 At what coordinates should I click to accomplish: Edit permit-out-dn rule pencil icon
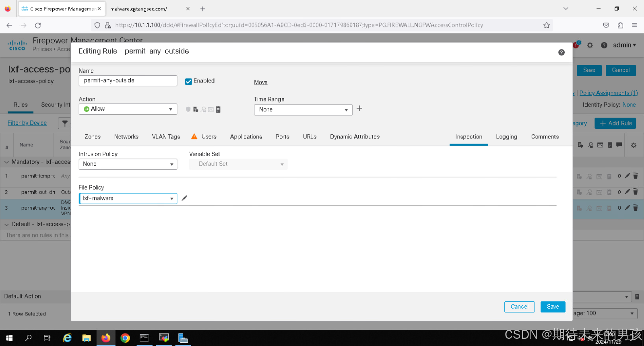click(x=627, y=192)
